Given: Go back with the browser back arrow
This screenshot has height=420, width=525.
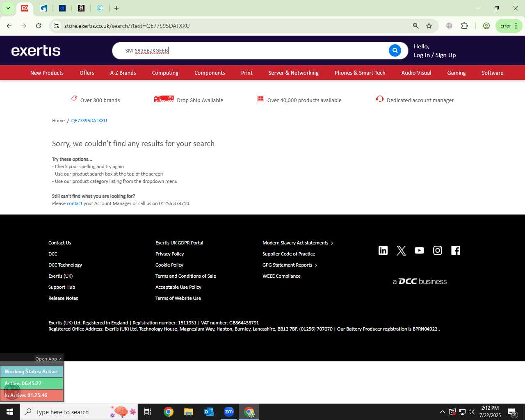Looking at the screenshot, I should [9, 26].
